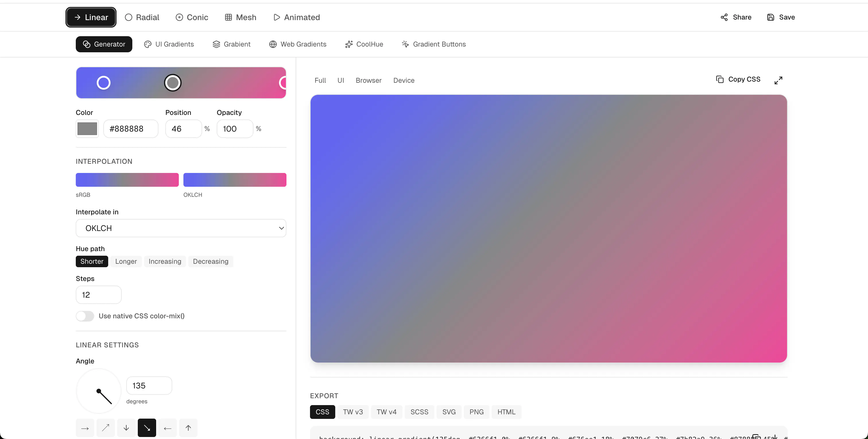
Task: Select the TW v3 export format
Action: (x=353, y=412)
